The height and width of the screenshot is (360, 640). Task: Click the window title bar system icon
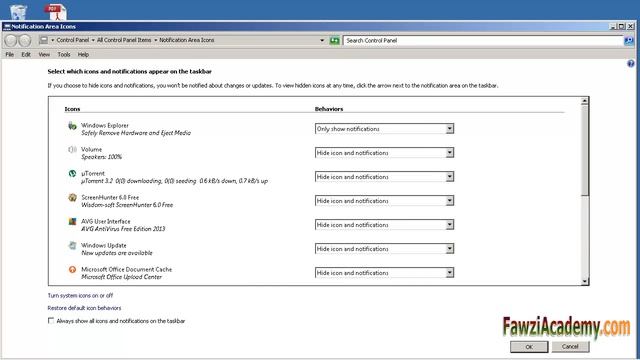tap(7, 27)
